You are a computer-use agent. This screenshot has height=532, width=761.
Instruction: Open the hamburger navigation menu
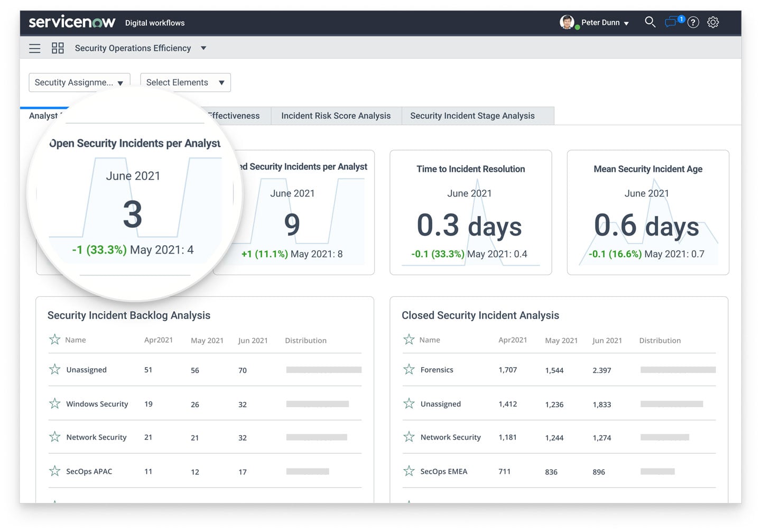tap(35, 49)
